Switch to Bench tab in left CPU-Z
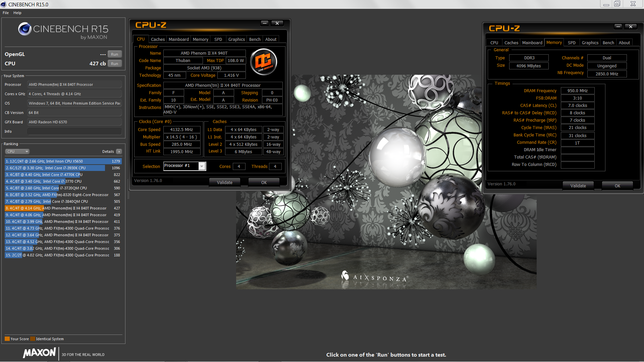This screenshot has width=644, height=362. point(255,39)
